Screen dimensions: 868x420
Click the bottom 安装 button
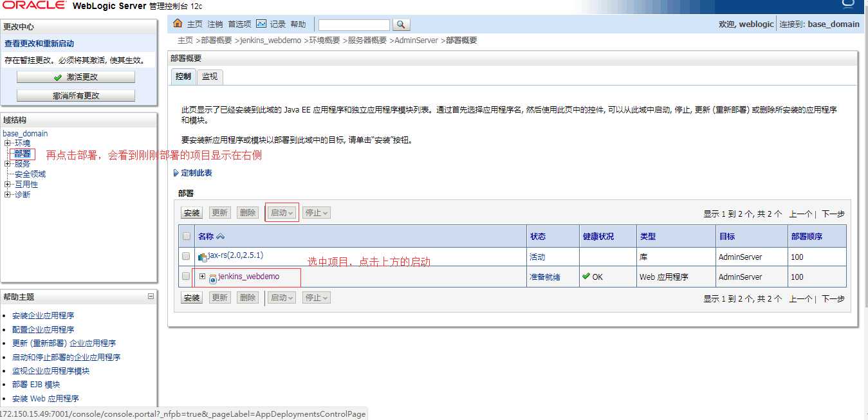[x=192, y=297]
